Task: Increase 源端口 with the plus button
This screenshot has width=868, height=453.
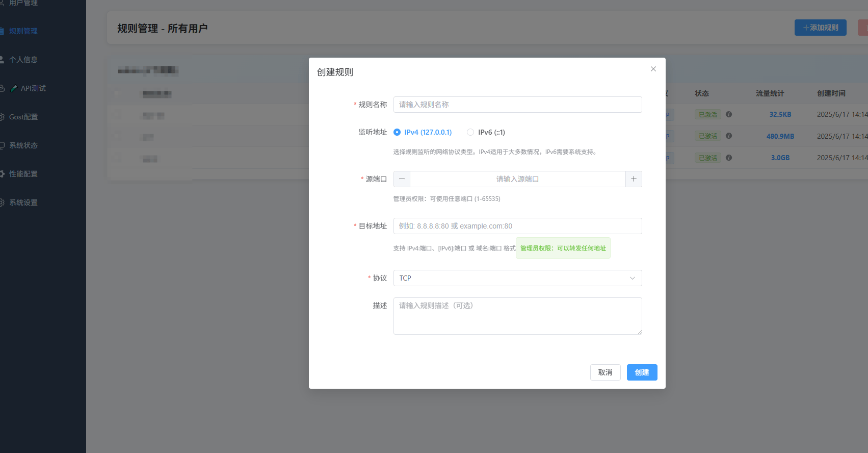Action: pyautogui.click(x=634, y=179)
